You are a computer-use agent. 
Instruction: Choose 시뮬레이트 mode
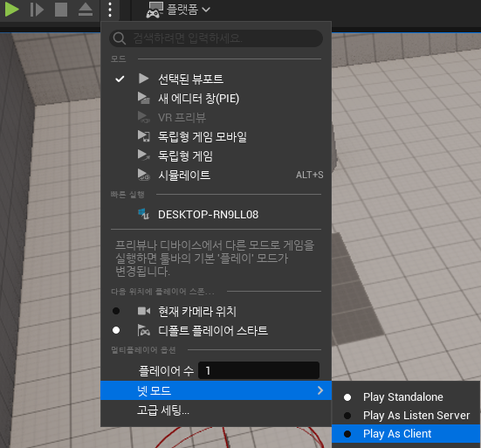click(216, 175)
